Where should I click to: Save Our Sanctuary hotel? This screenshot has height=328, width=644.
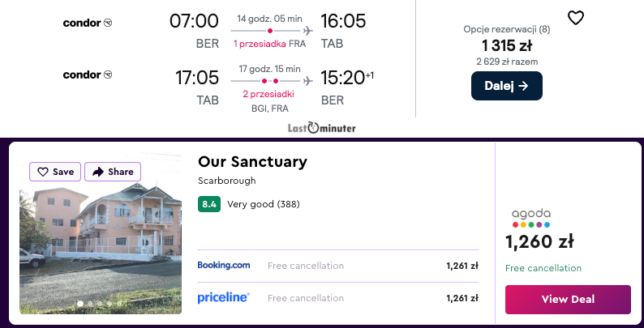(x=55, y=172)
